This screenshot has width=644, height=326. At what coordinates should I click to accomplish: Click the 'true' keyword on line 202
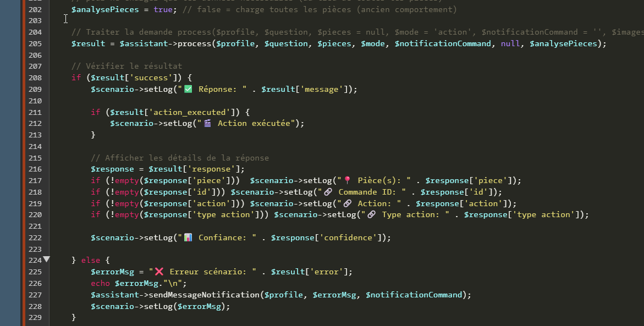[x=163, y=9]
